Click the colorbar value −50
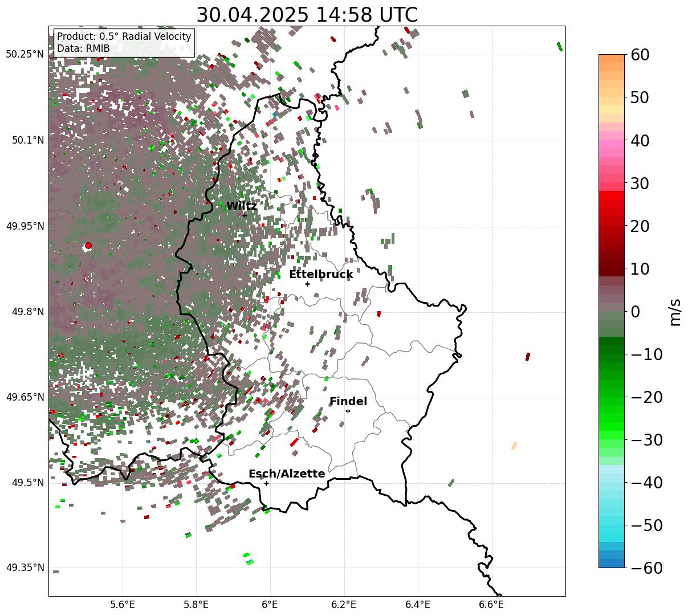Screen dimensions: 688x616 (646, 525)
